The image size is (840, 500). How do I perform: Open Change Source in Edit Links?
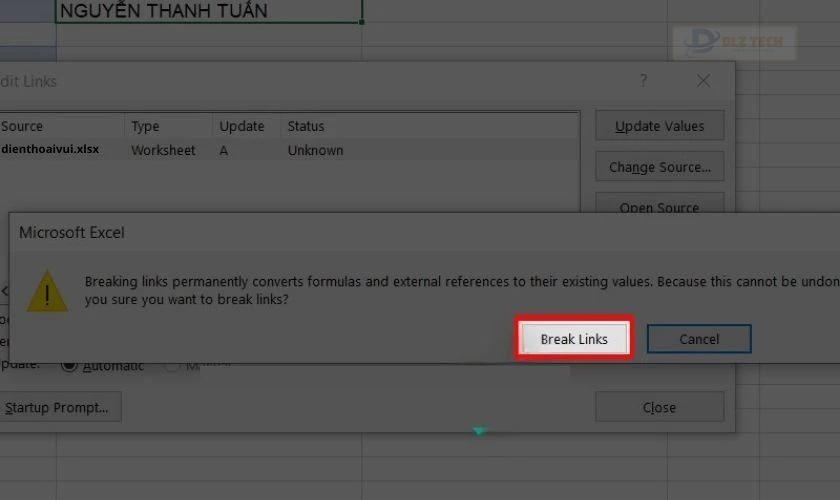click(659, 167)
